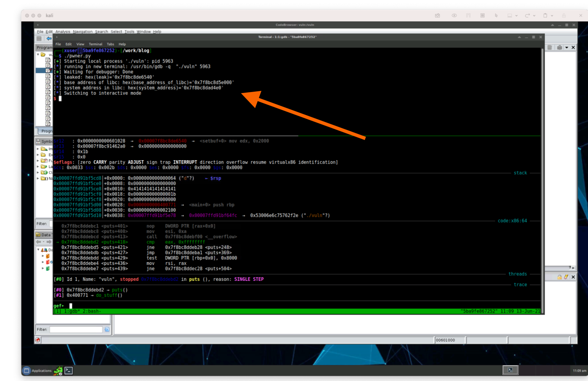Open the Tabs menu in the terminal window
Screen dimensions: 588x381
coord(111,44)
